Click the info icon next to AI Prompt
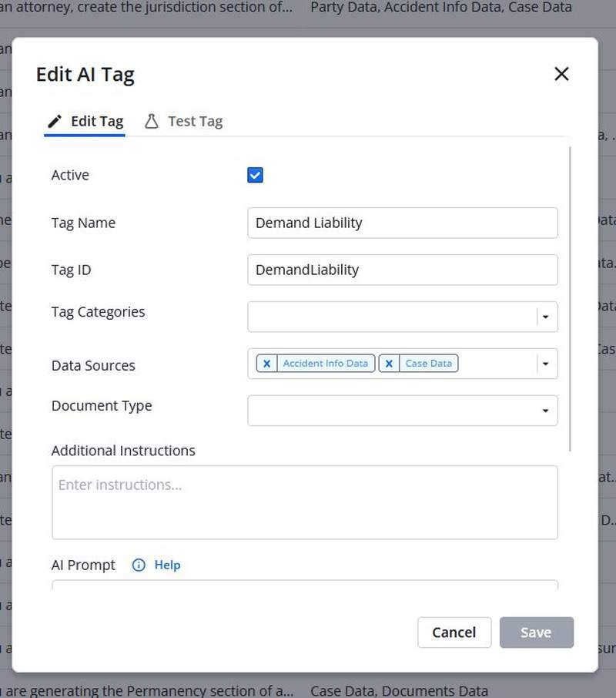Image resolution: width=616 pixels, height=698 pixels. coord(139,565)
